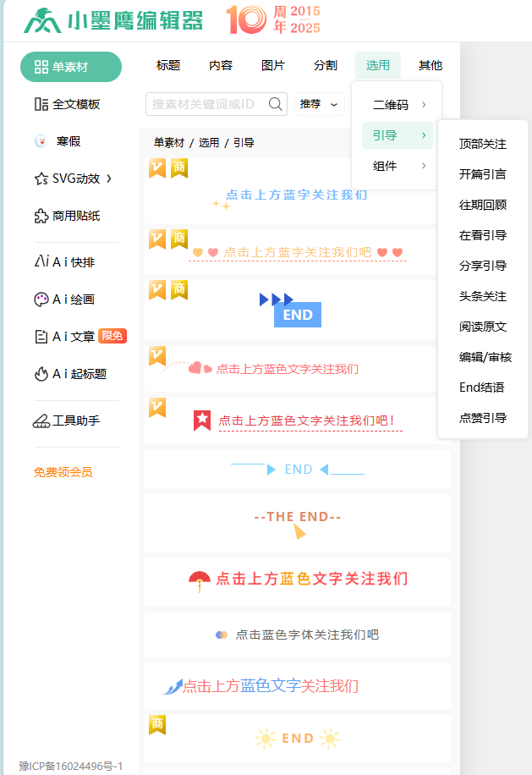Click the Ai快排 icon

41,261
